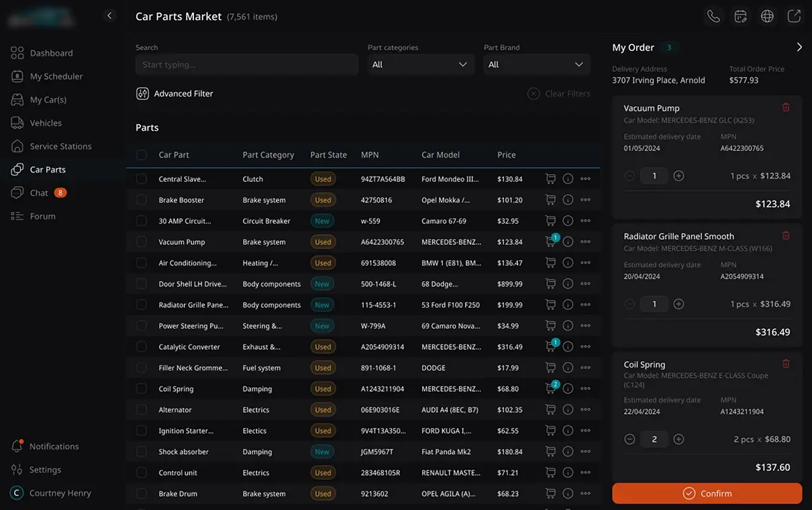812x510 pixels.
Task: Add Door Shell LH Drive to cart
Action: pyautogui.click(x=550, y=284)
